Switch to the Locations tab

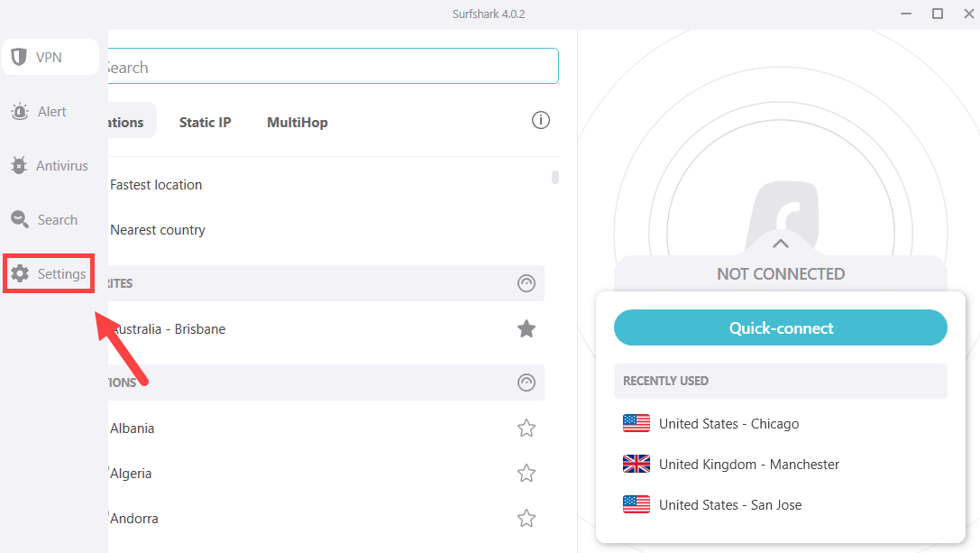132,121
